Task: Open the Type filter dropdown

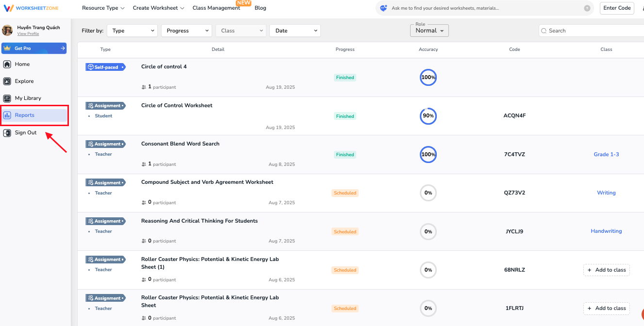Action: [x=132, y=31]
